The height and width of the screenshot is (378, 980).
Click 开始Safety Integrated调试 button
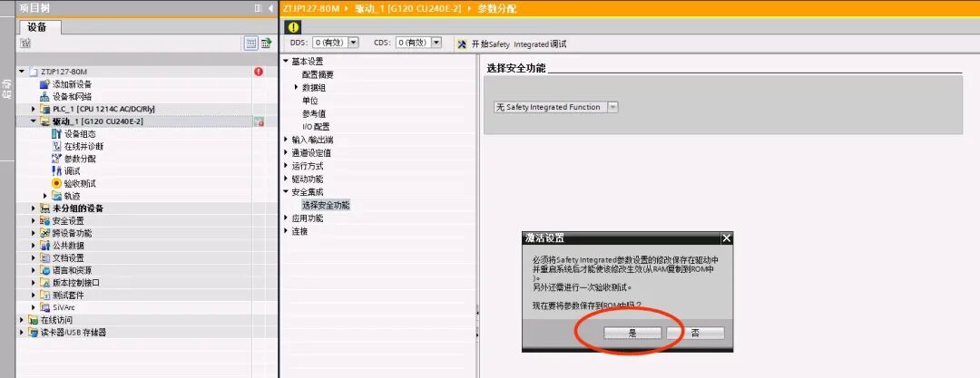coord(512,44)
